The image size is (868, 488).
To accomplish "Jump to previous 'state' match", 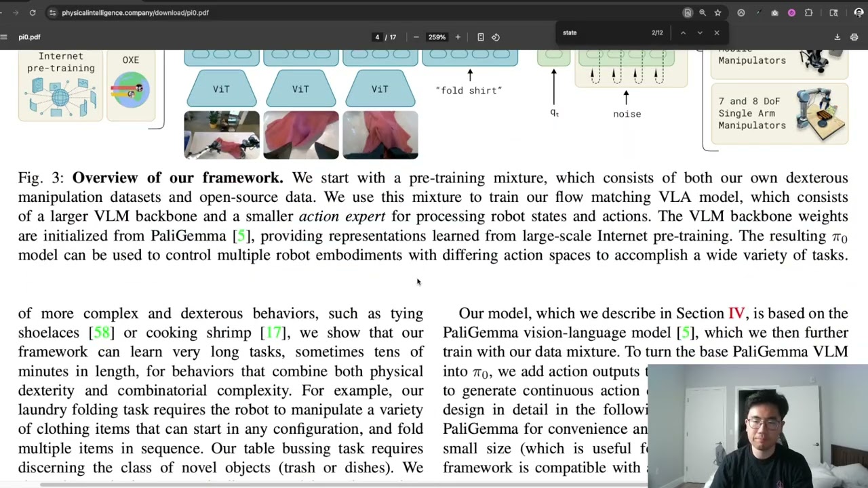I will (x=683, y=33).
